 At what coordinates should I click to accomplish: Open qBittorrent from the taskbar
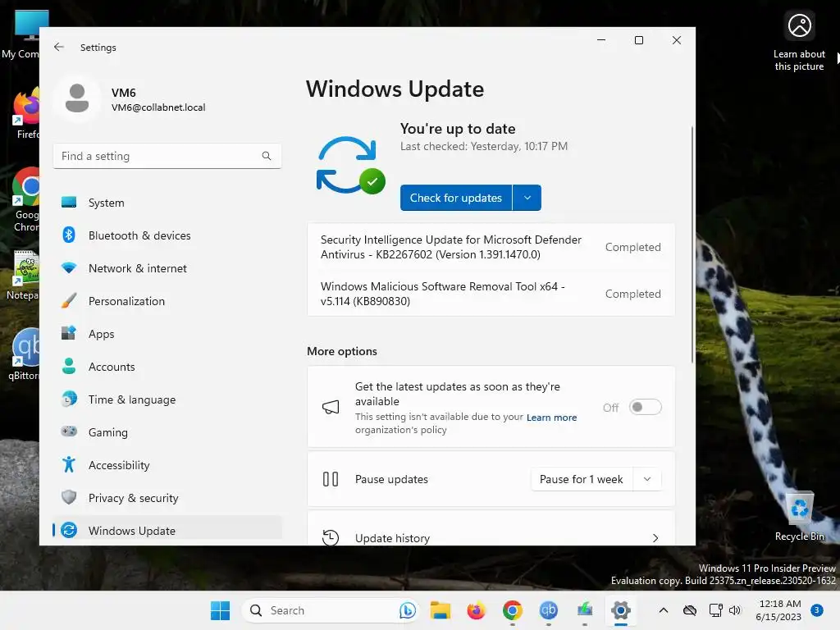[549, 610]
